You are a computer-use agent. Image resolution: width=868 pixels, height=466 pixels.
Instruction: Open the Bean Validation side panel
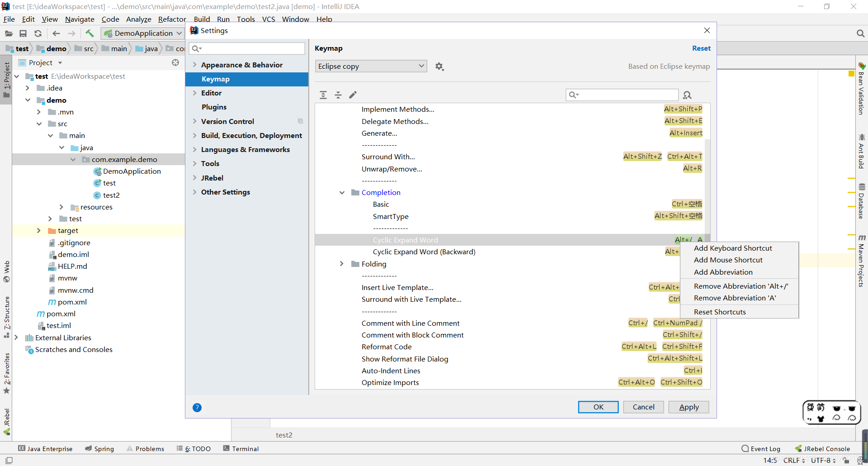pos(862,89)
